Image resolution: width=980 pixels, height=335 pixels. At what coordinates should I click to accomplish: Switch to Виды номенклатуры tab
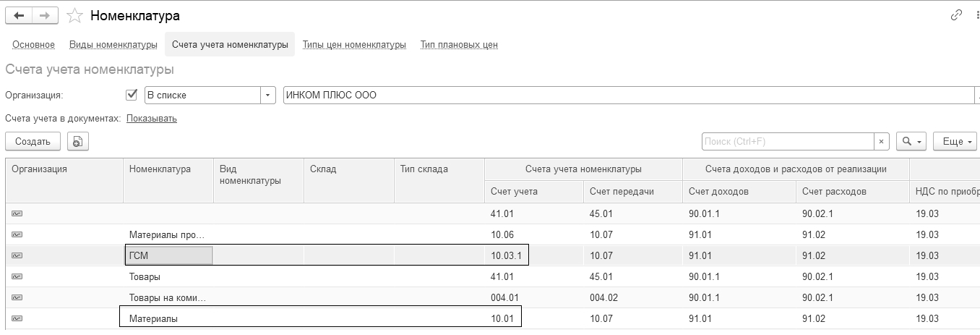coord(113,45)
